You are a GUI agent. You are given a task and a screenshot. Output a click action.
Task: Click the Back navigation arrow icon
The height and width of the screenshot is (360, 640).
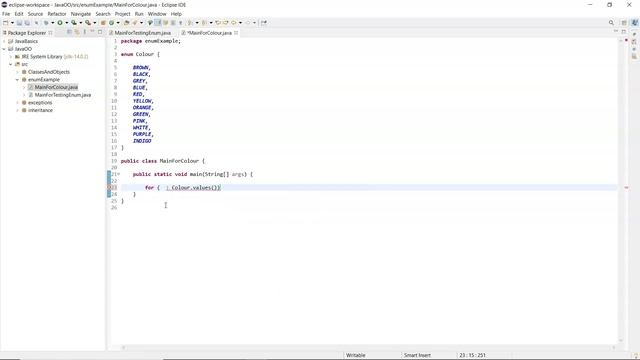point(234,23)
